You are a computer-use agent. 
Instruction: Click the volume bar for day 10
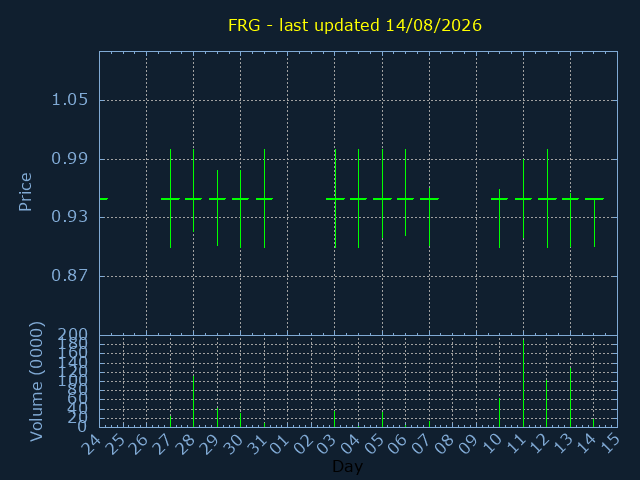[x=499, y=413]
